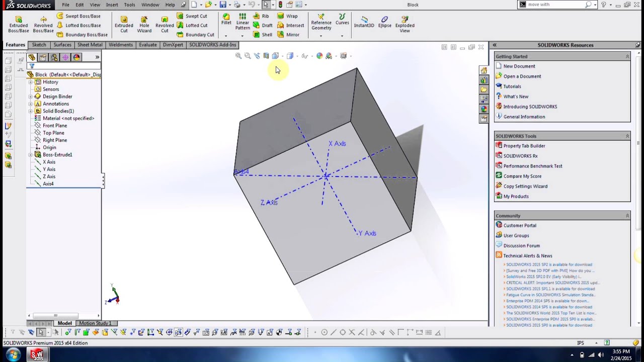Click the feature tree filter field
The height and width of the screenshot is (362, 644).
[64, 66]
